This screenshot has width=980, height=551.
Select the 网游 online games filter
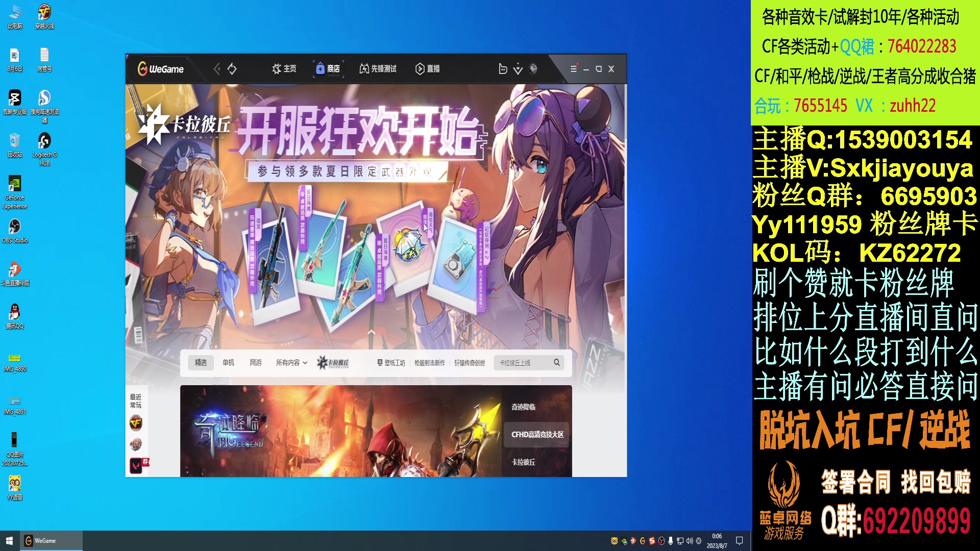[x=256, y=363]
